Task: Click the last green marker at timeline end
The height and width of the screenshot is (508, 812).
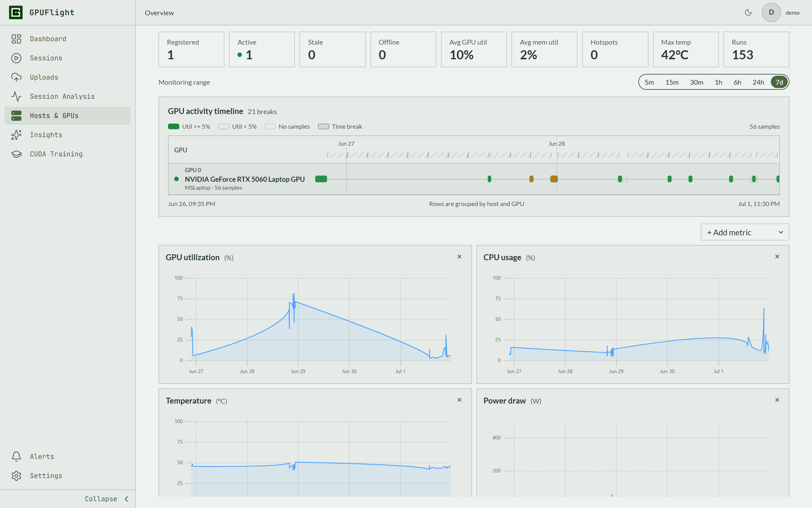Action: (778, 179)
